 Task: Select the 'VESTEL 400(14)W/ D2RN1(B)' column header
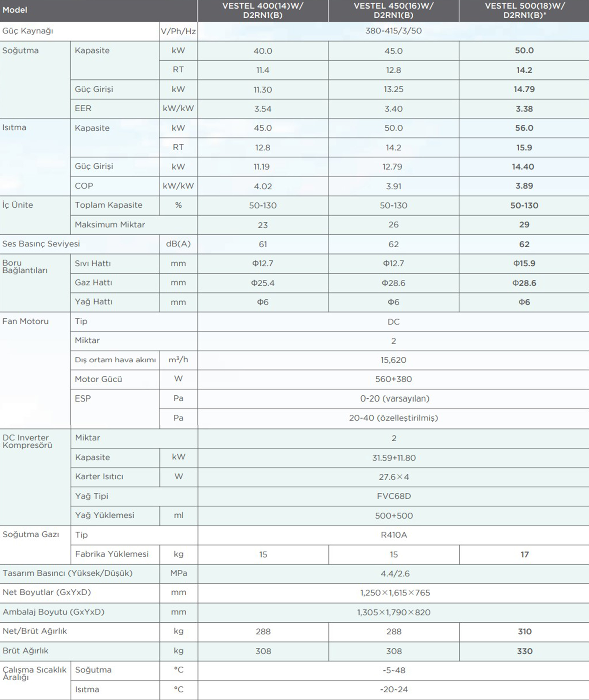coord(263,11)
